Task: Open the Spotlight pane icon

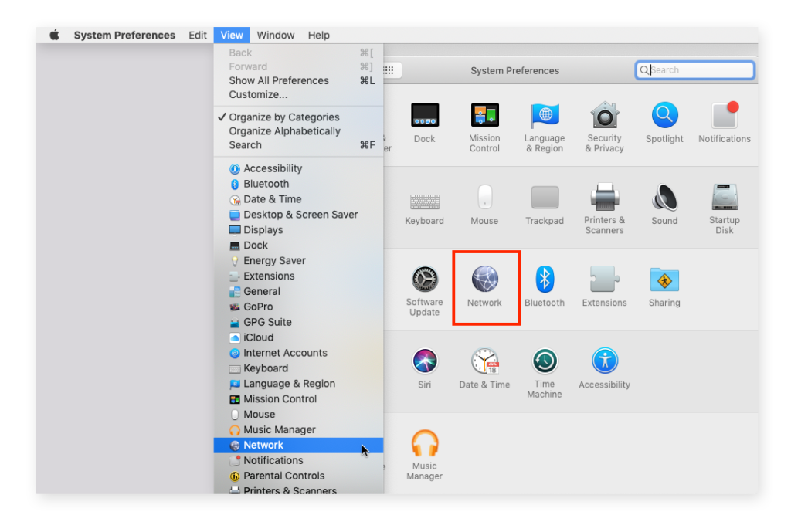Action: (664, 115)
